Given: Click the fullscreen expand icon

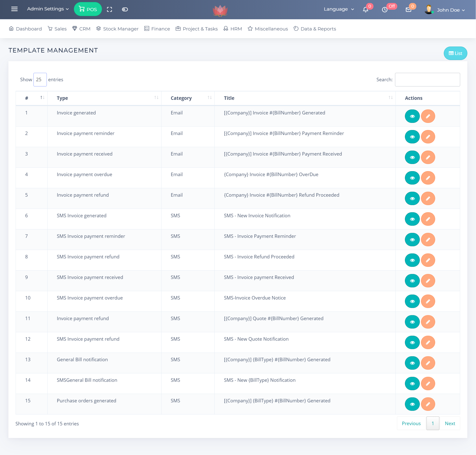Looking at the screenshot, I should tap(109, 9).
